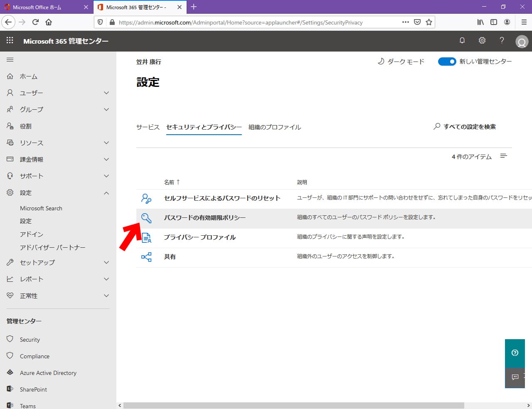Reload the page in browser

(35, 22)
